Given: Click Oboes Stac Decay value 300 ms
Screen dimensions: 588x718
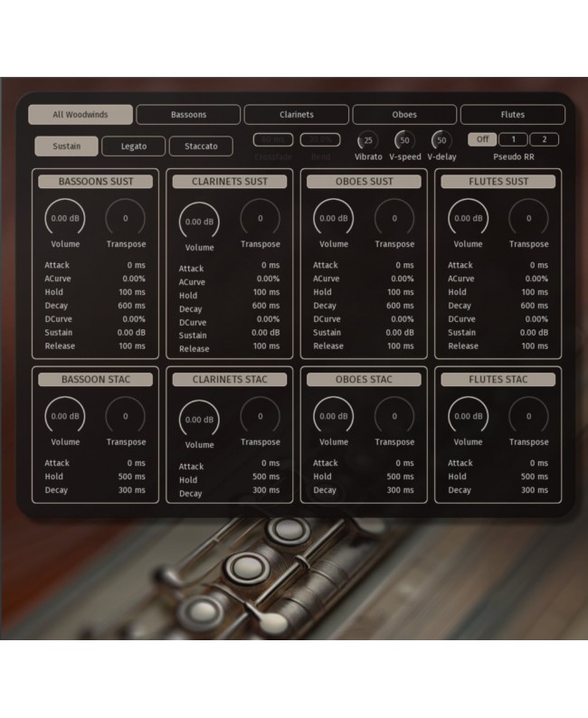Looking at the screenshot, I should (x=400, y=490).
